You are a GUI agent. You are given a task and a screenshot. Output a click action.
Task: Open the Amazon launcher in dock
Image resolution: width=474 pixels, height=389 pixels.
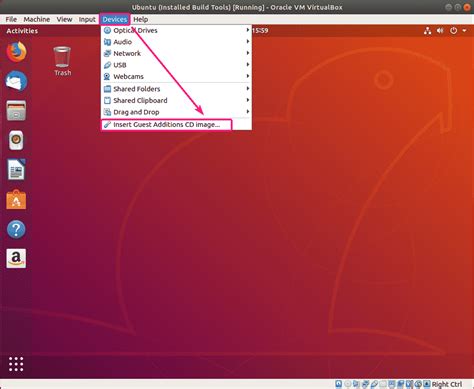[16, 258]
